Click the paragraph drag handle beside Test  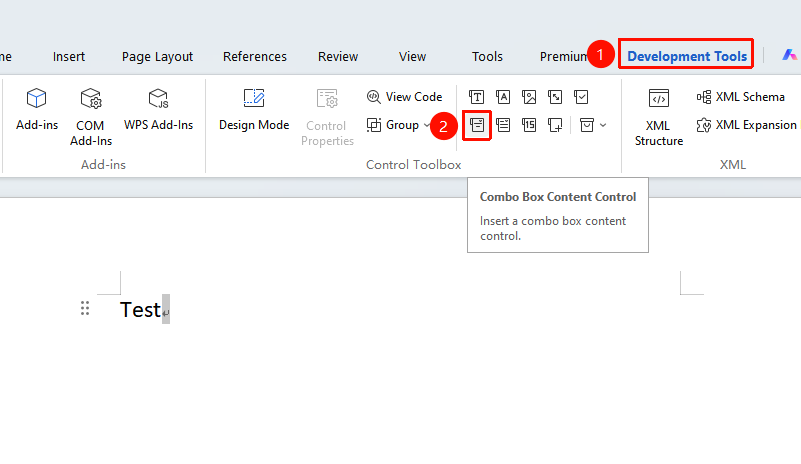pyautogui.click(x=85, y=308)
